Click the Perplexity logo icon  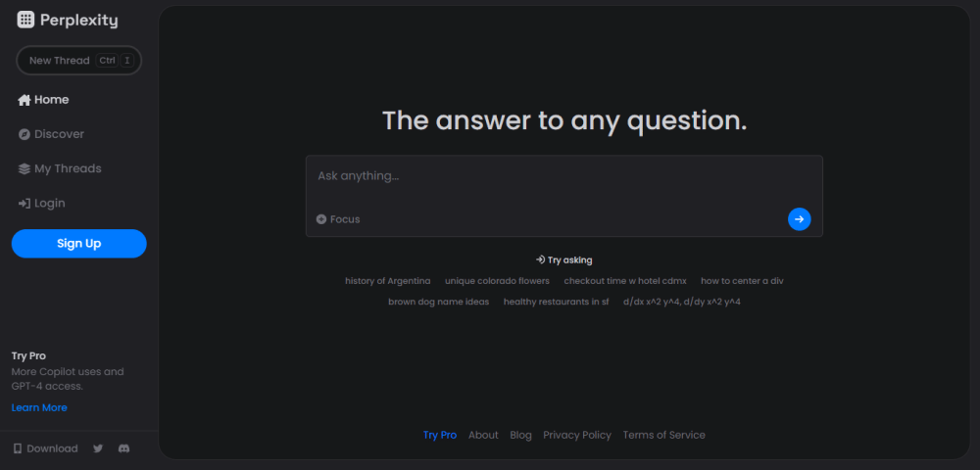[x=25, y=20]
